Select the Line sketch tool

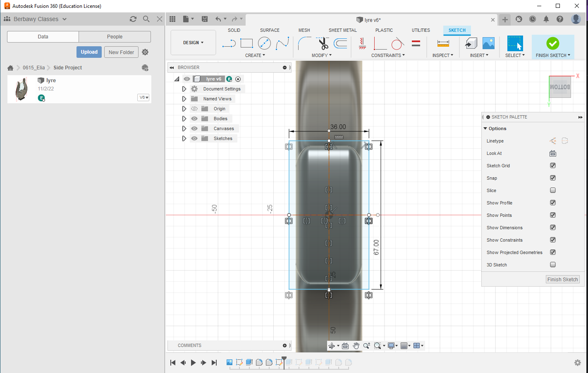[x=229, y=43]
